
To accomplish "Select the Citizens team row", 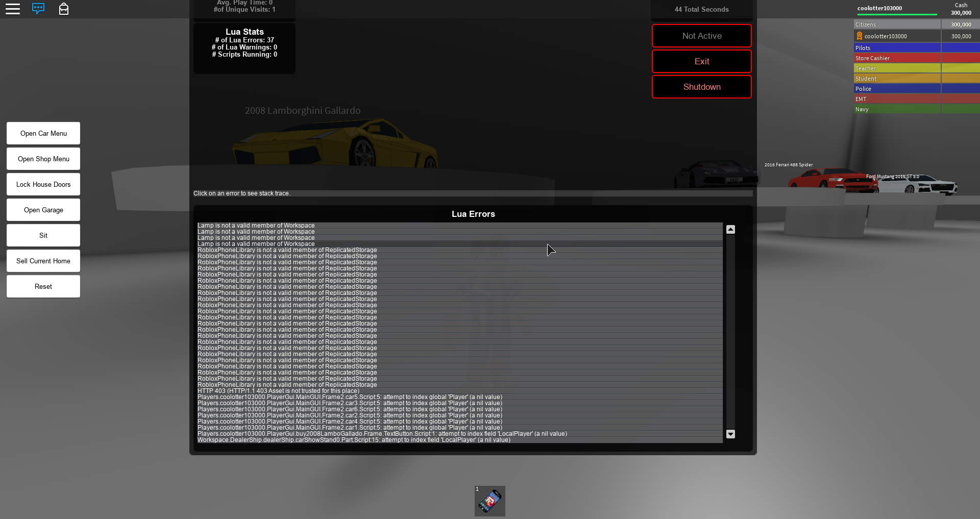I will point(917,24).
